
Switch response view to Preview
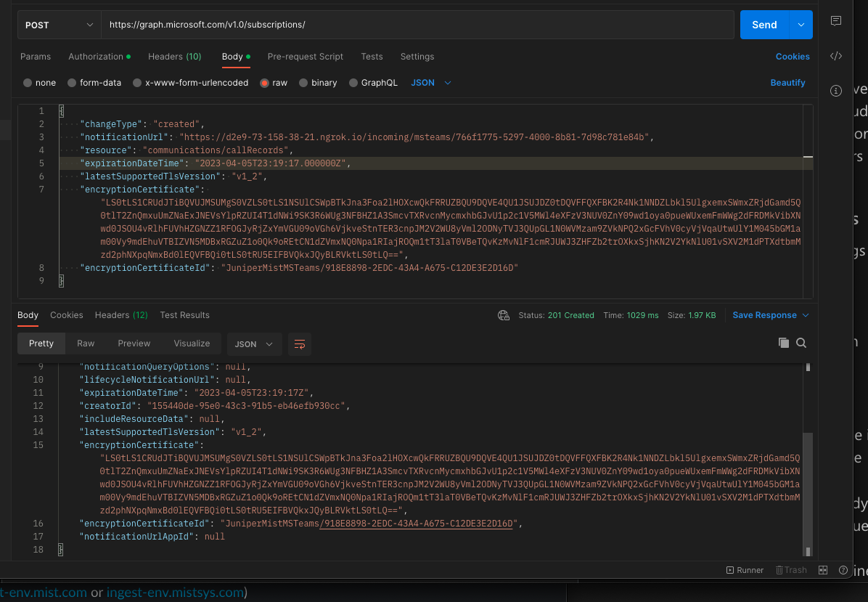click(134, 343)
